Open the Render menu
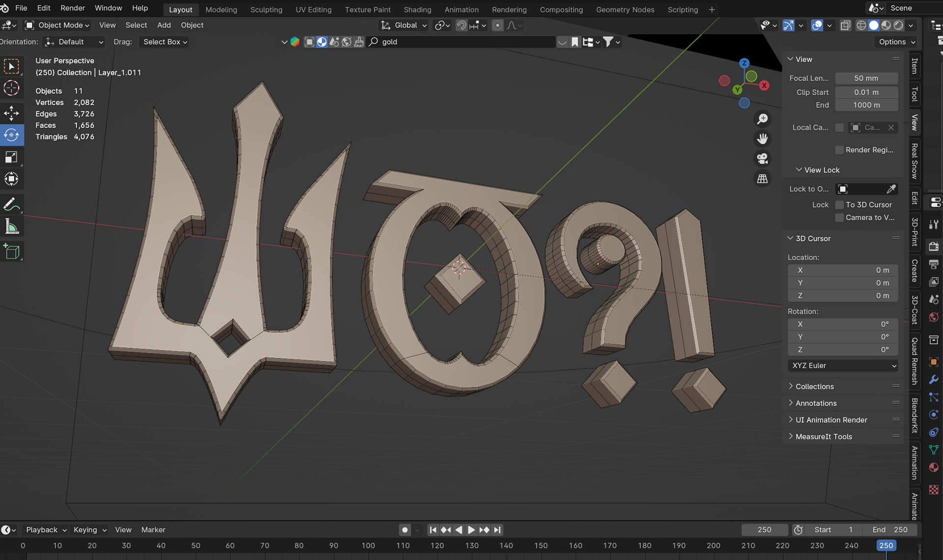Screen dimensions: 943x560 [x=73, y=8]
